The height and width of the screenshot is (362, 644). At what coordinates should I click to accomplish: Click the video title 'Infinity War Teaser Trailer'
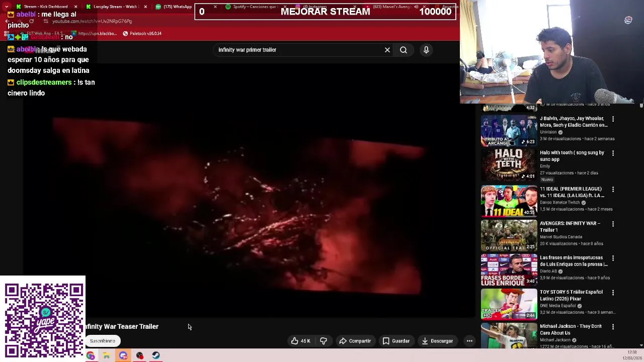point(122,327)
